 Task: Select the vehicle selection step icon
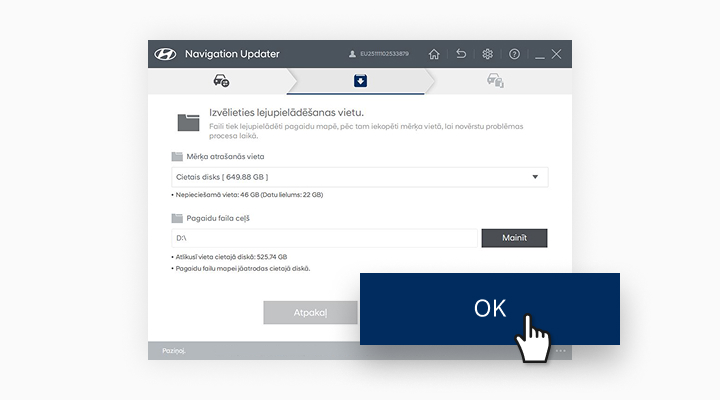pyautogui.click(x=222, y=81)
